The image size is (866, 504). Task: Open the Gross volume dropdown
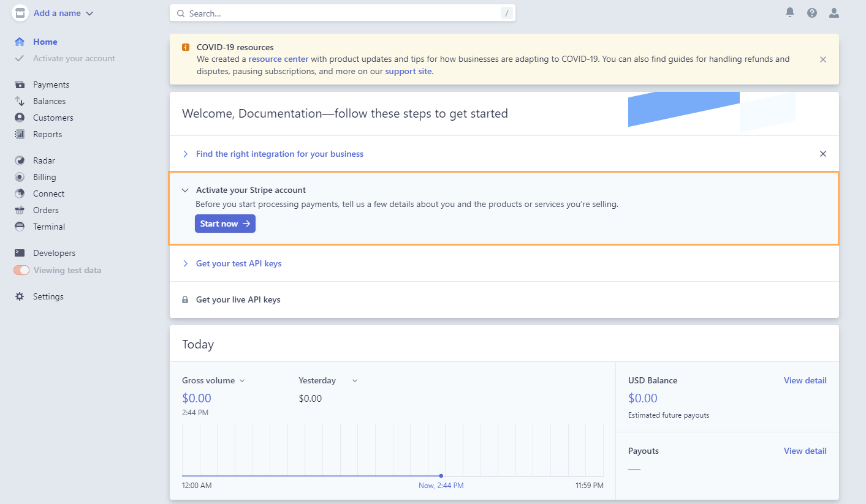(213, 380)
